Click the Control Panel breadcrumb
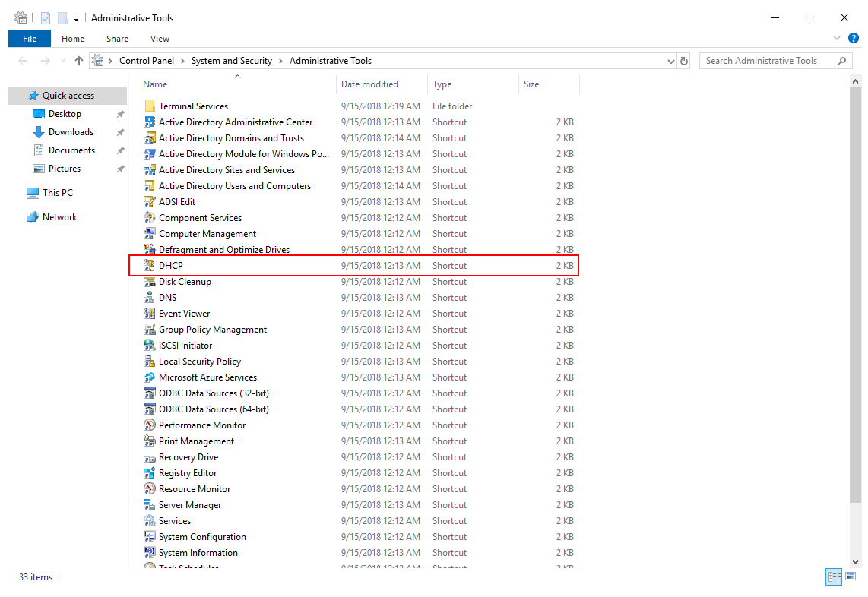 click(147, 61)
